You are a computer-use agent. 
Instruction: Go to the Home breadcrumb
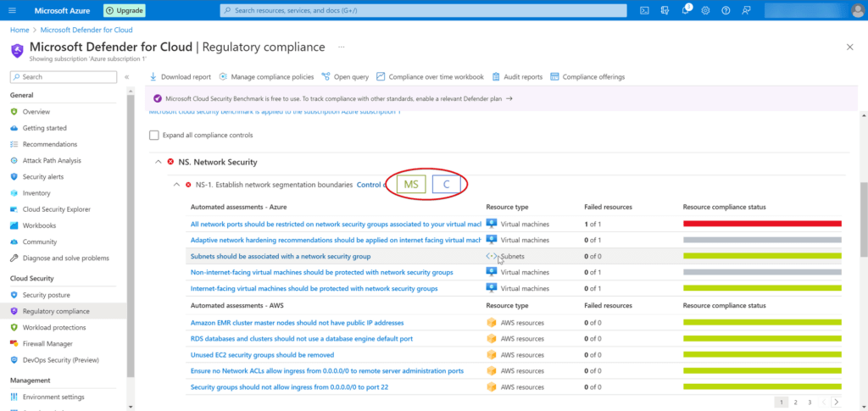pos(19,30)
